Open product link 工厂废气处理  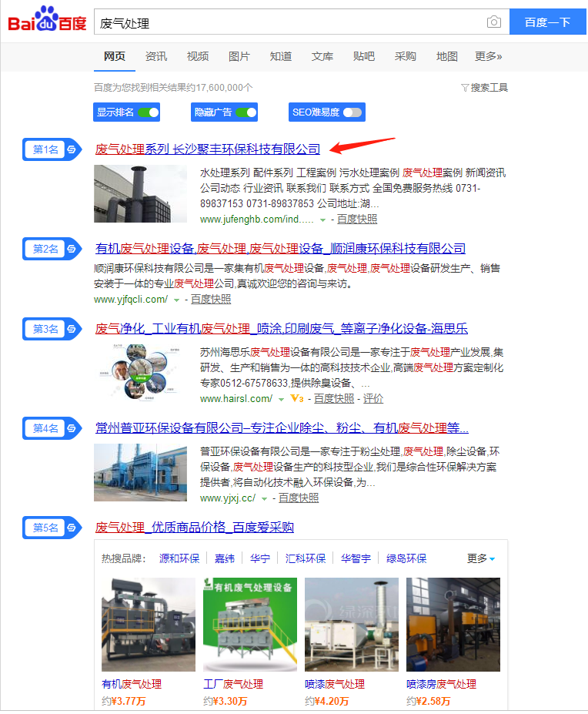click(233, 684)
